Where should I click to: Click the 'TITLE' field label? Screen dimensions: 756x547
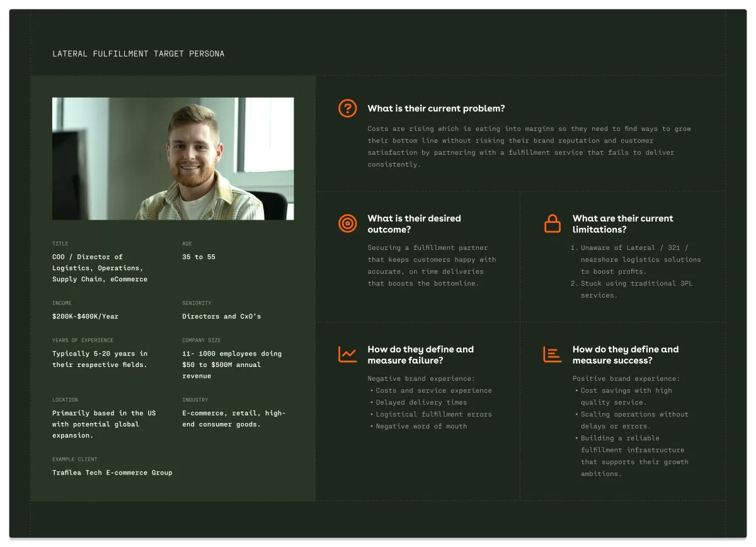[60, 244]
